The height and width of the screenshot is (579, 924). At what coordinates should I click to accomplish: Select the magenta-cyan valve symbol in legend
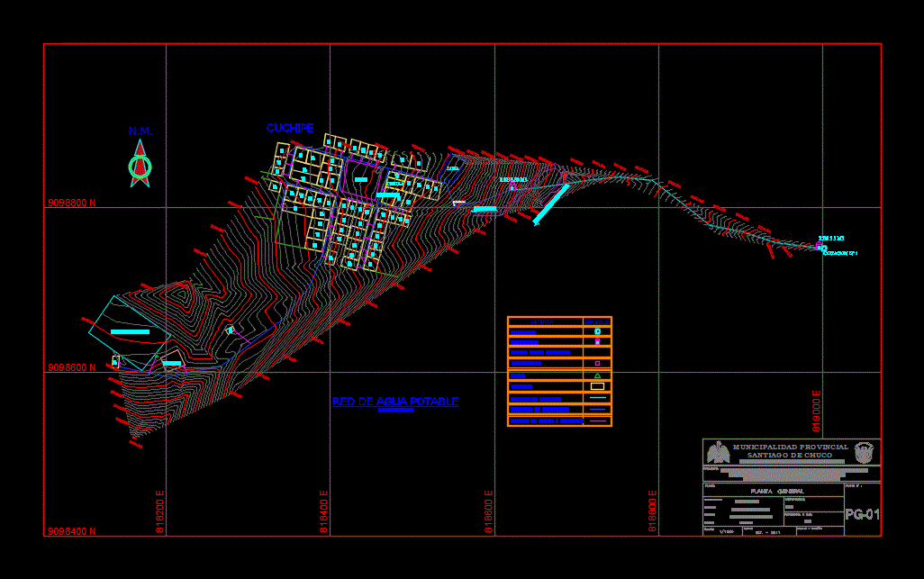(597, 342)
